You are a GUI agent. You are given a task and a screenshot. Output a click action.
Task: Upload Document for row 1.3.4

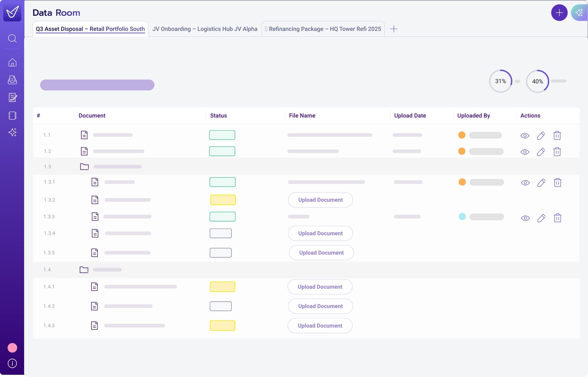[x=320, y=233]
